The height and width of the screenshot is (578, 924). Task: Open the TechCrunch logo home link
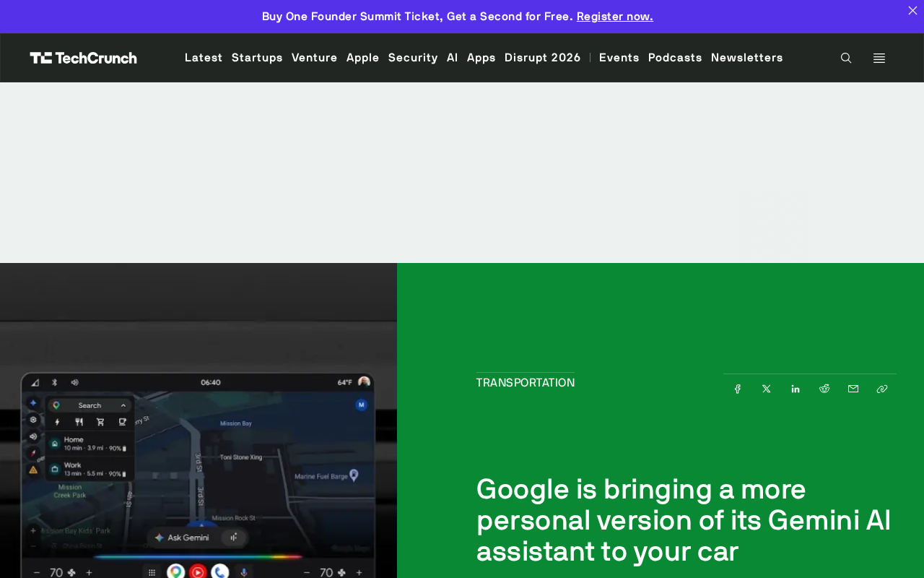[x=84, y=58]
